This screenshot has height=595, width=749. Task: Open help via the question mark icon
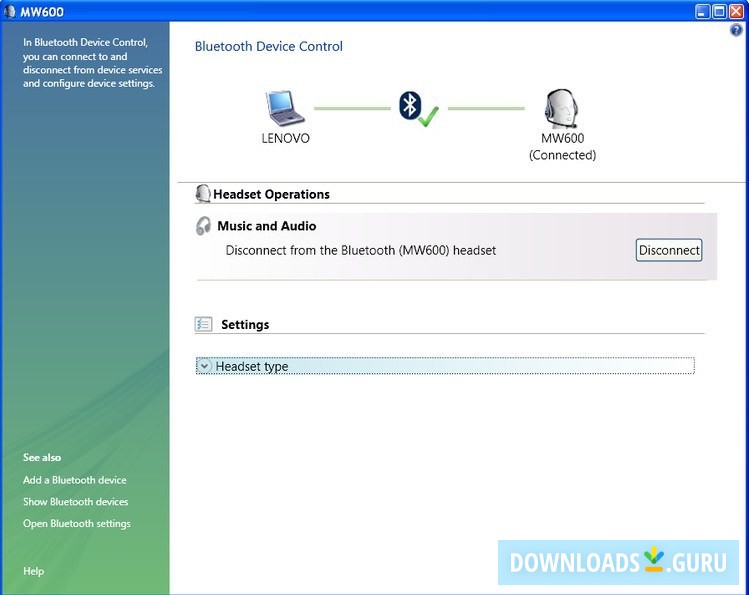tap(736, 30)
